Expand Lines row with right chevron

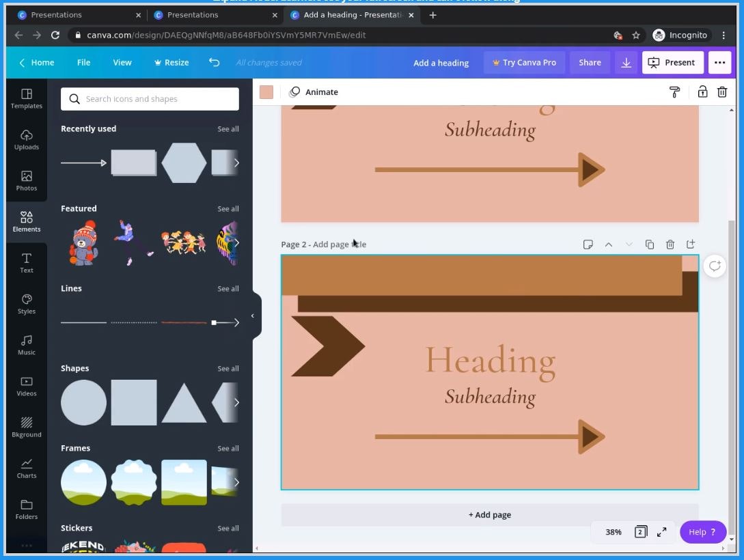(x=236, y=322)
